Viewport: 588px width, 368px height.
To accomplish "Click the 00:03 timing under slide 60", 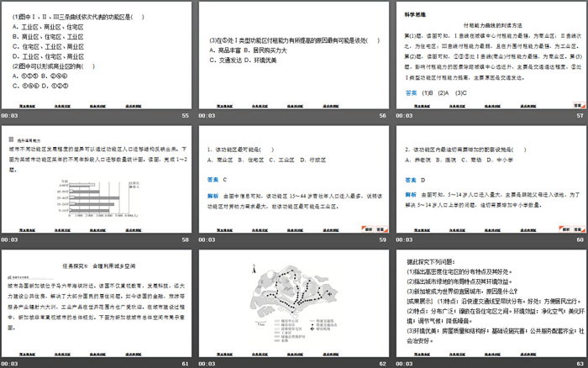I will 404,239.
